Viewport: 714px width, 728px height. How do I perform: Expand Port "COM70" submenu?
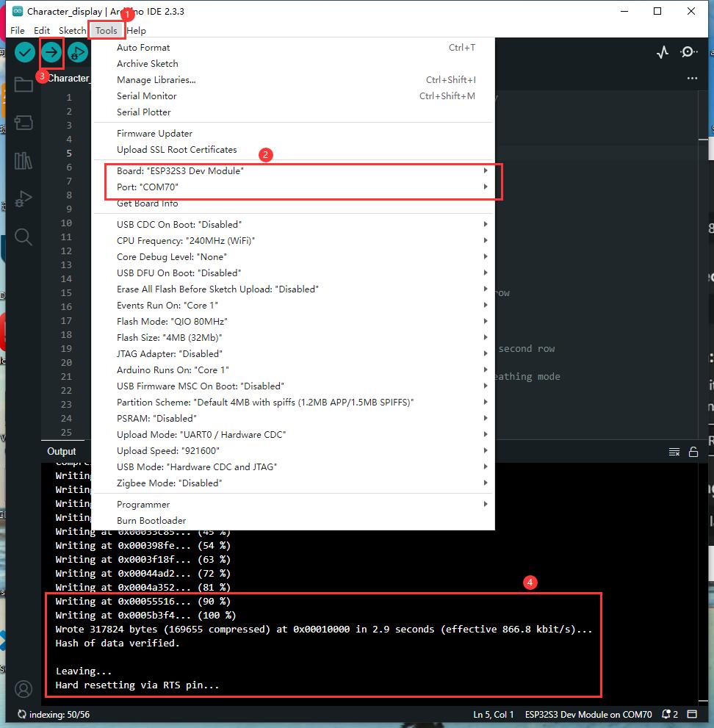pyautogui.click(x=293, y=187)
